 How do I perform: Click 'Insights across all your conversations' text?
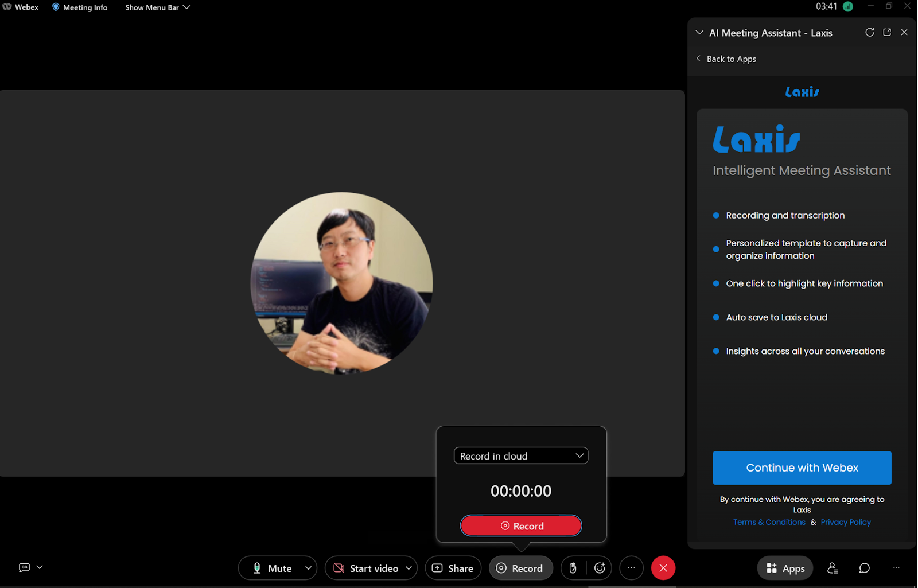coord(806,351)
